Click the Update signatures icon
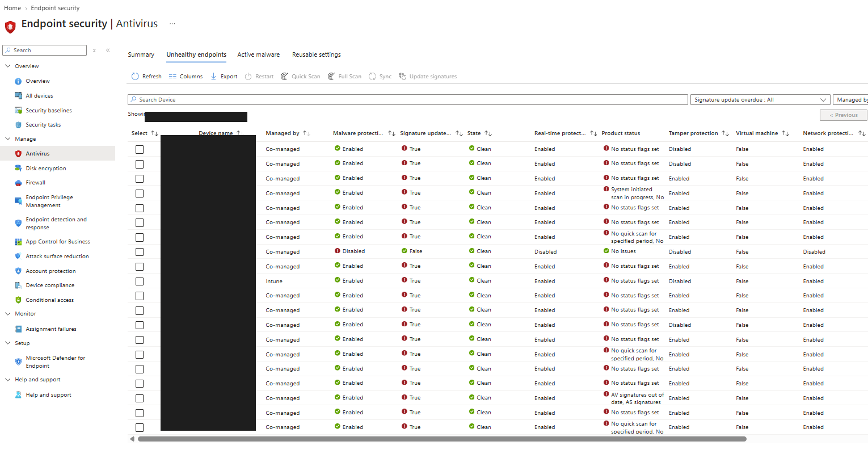Screen dimensions: 868x454 [x=402, y=77]
